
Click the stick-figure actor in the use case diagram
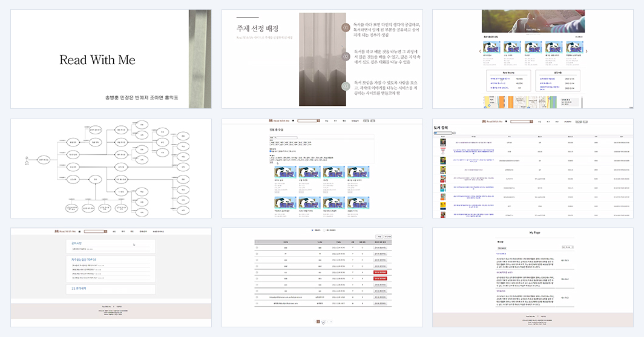(x=27, y=160)
